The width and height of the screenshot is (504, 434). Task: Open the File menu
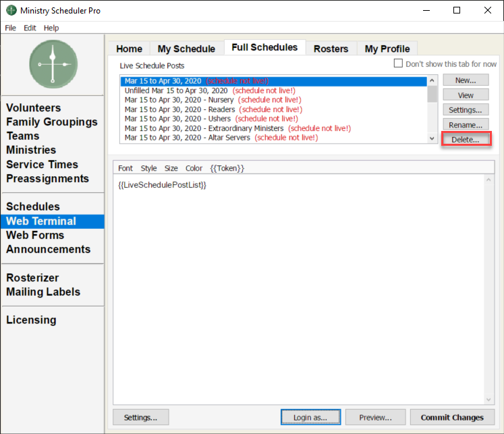pos(10,28)
